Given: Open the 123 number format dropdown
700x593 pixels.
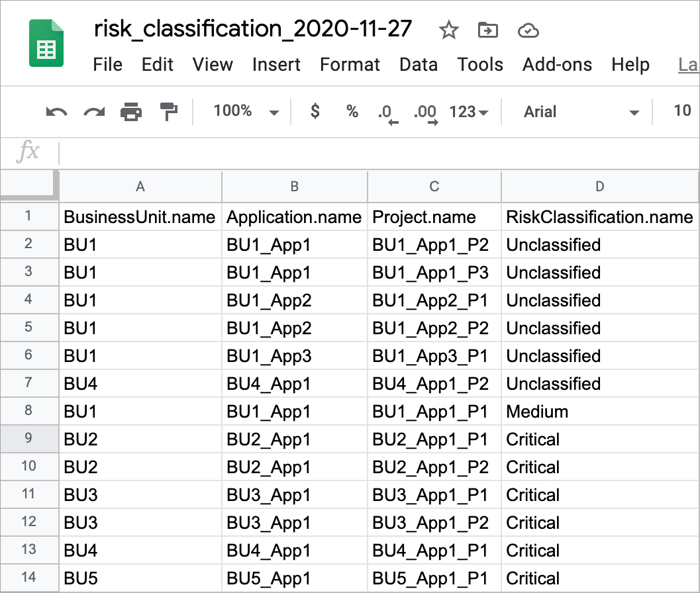Looking at the screenshot, I should (x=468, y=112).
